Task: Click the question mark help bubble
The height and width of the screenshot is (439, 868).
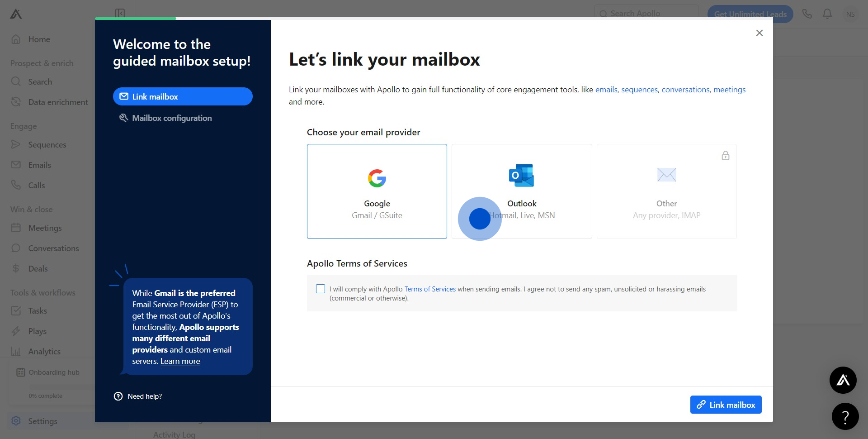Action: point(845,416)
